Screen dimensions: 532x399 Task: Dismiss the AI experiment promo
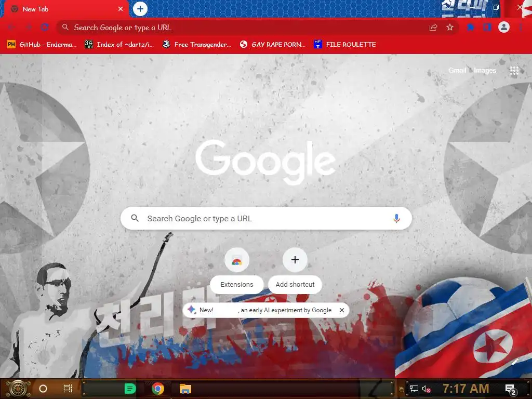pos(342,310)
